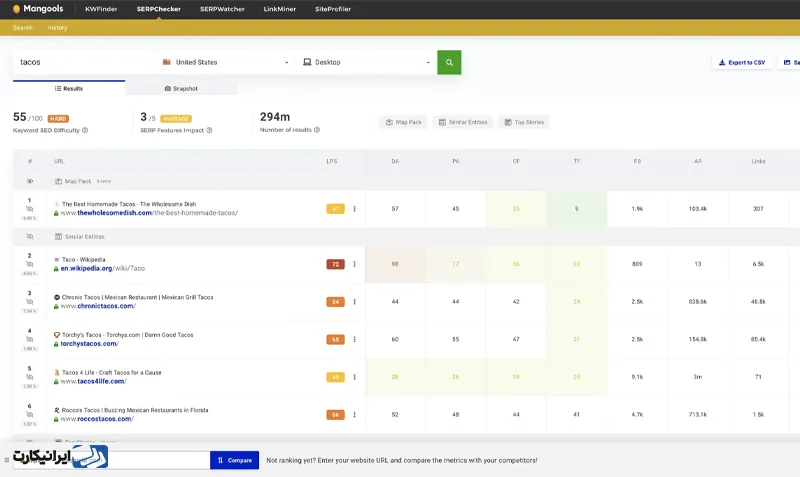Sort by CF column header
Viewport: 800px width, 477px height.
[516, 161]
